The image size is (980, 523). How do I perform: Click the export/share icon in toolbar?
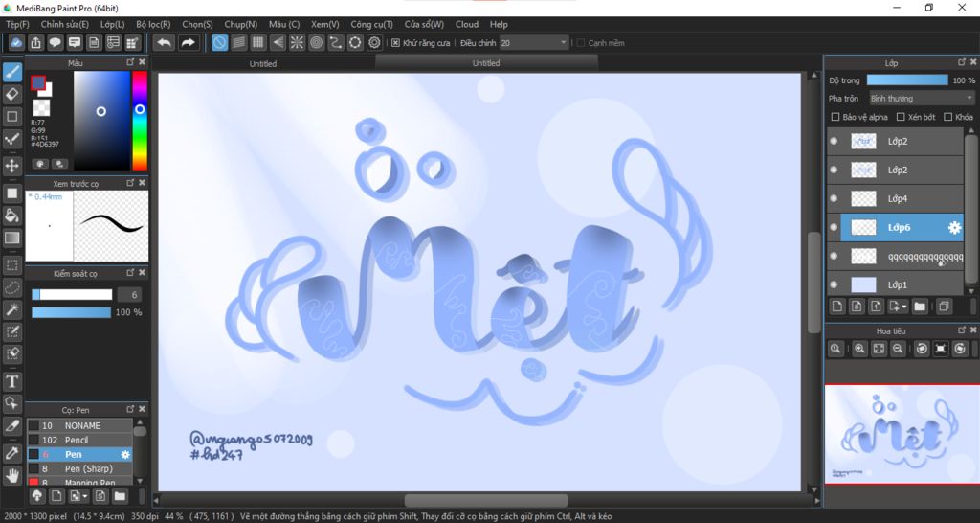(35, 42)
